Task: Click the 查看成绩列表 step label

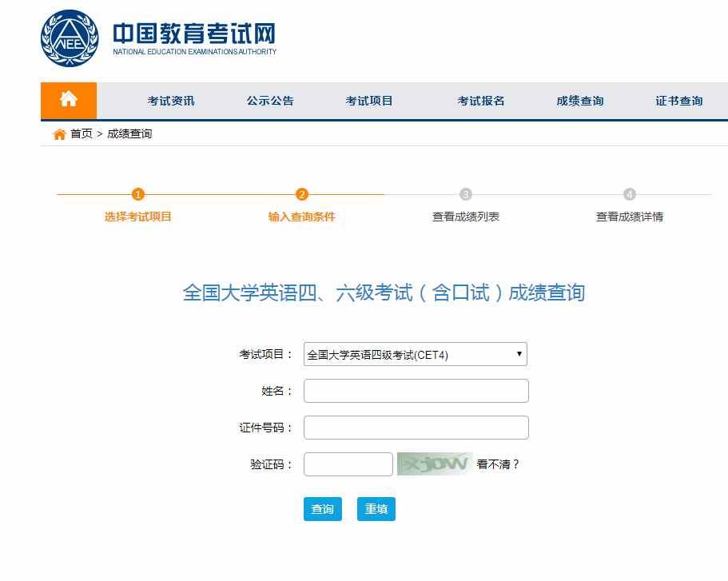Action: point(466,217)
